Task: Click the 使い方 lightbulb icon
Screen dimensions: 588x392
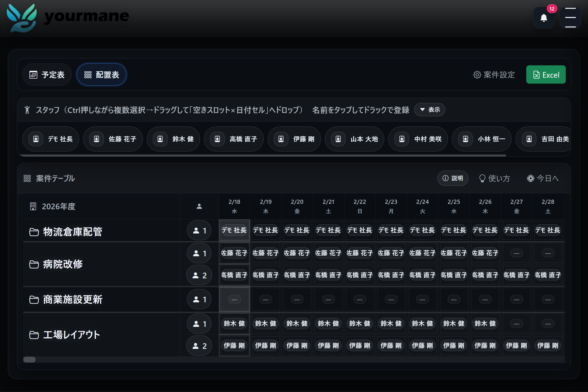Action: click(482, 178)
